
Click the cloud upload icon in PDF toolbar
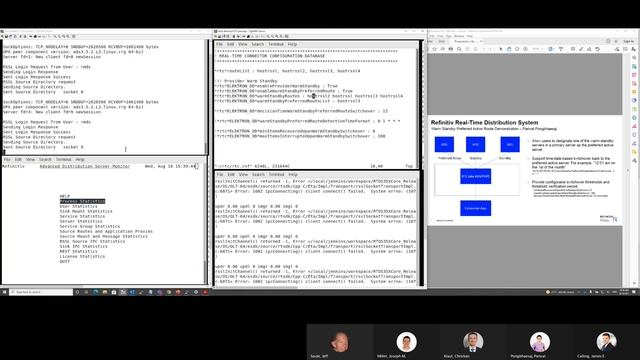click(442, 49)
